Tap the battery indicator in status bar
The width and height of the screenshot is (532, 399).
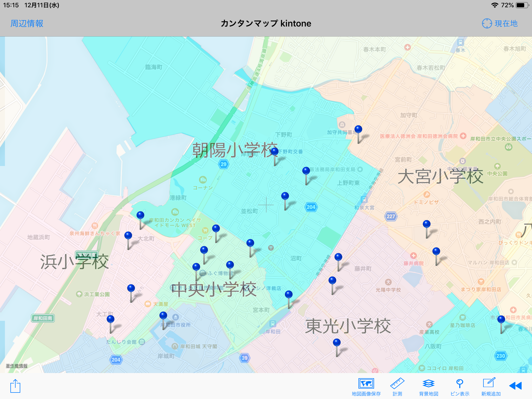tap(522, 5)
